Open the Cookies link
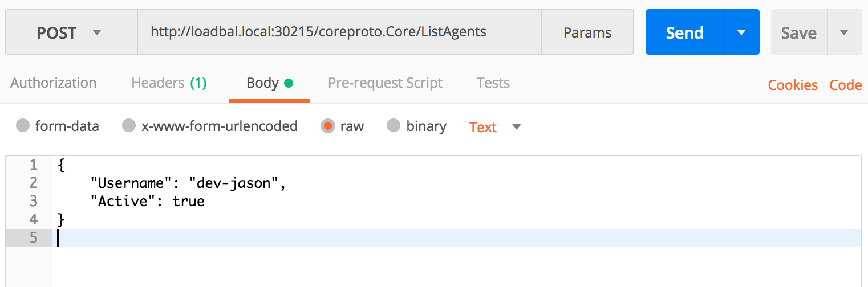 pos(793,85)
